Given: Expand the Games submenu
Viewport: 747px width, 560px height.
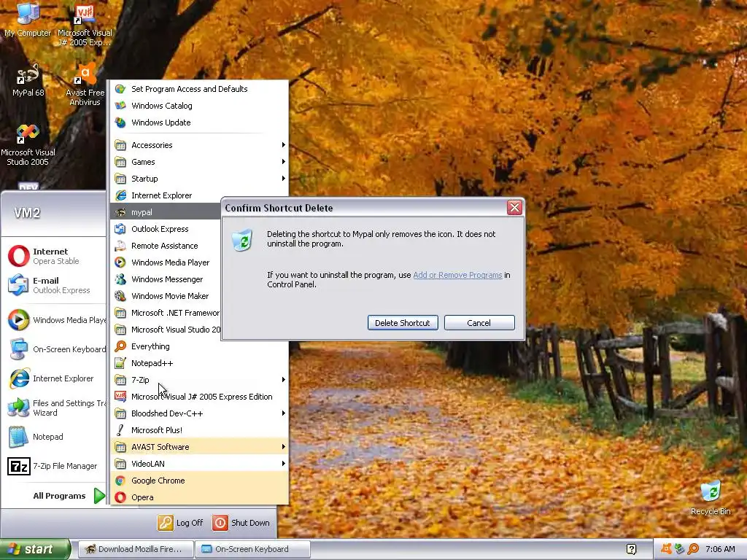Looking at the screenshot, I should [x=199, y=162].
